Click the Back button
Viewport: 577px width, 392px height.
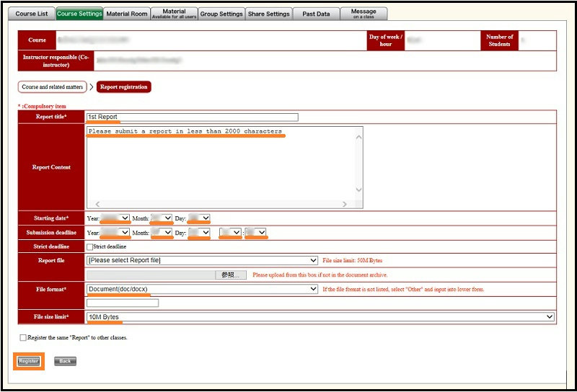pyautogui.click(x=65, y=361)
